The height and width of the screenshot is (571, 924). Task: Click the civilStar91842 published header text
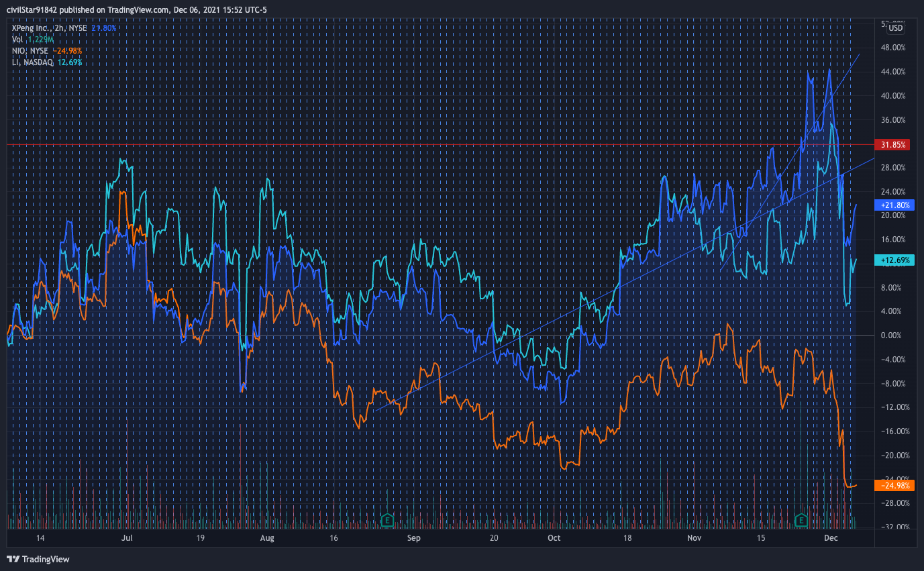click(x=136, y=9)
